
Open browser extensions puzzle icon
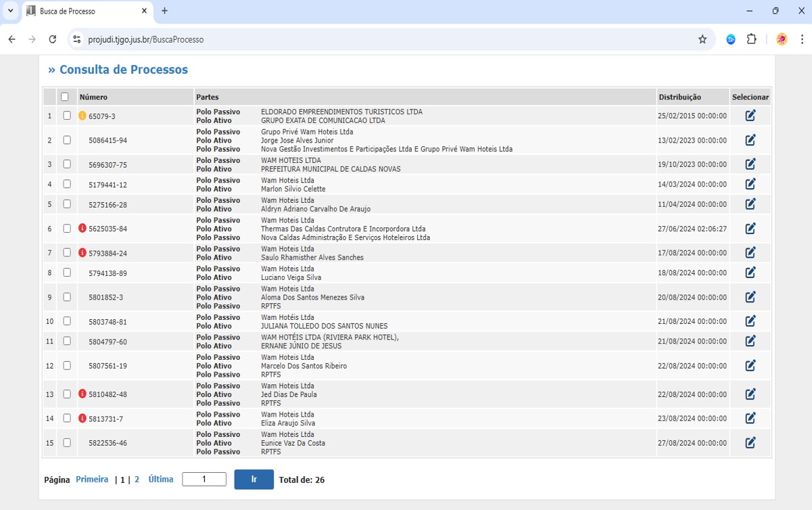pyautogui.click(x=751, y=39)
